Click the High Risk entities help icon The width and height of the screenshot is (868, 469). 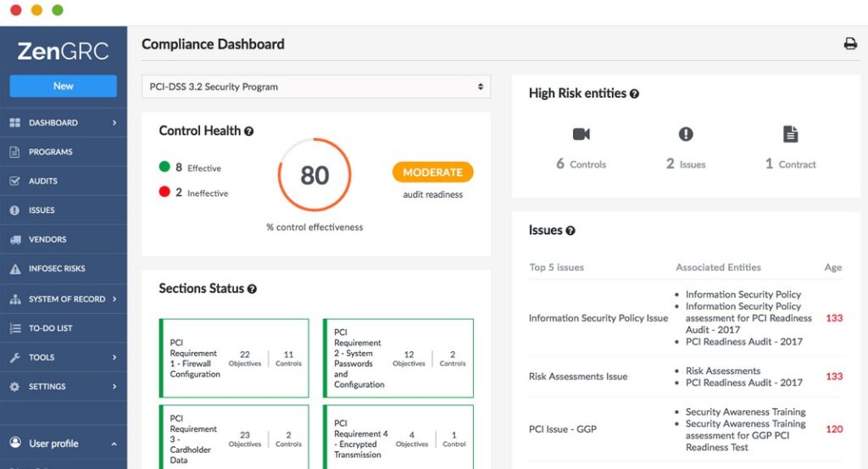coord(634,94)
